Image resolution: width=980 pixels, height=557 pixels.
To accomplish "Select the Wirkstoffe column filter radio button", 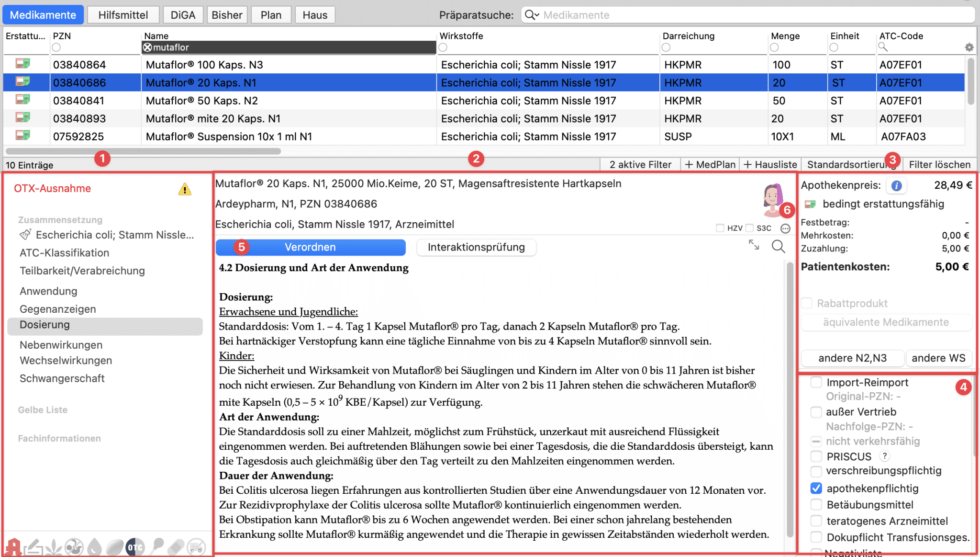I will coord(443,47).
